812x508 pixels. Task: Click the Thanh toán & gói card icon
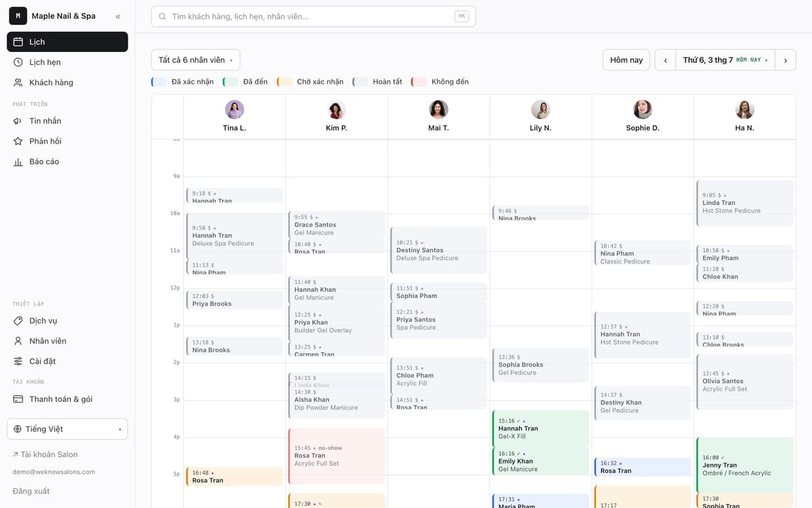pos(18,400)
